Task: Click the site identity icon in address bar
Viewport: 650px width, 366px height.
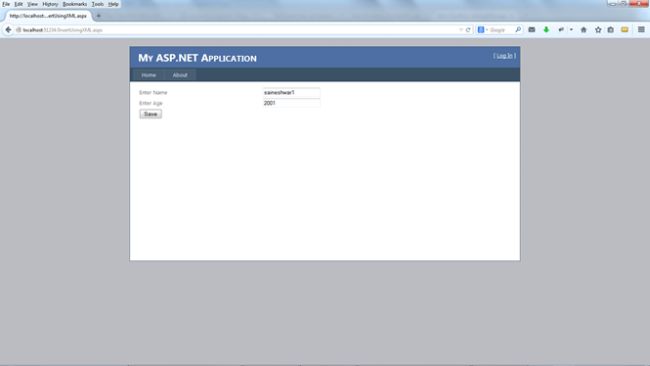Action: pos(18,30)
